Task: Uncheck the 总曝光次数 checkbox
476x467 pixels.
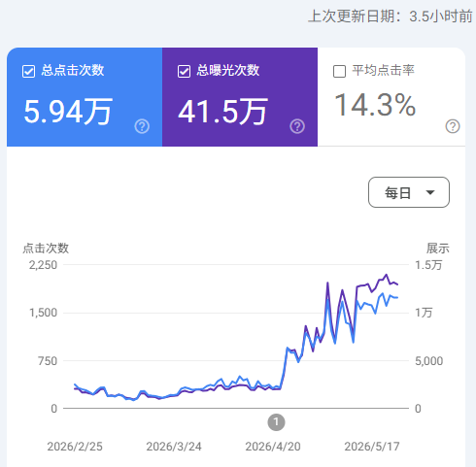Action: pyautogui.click(x=184, y=71)
